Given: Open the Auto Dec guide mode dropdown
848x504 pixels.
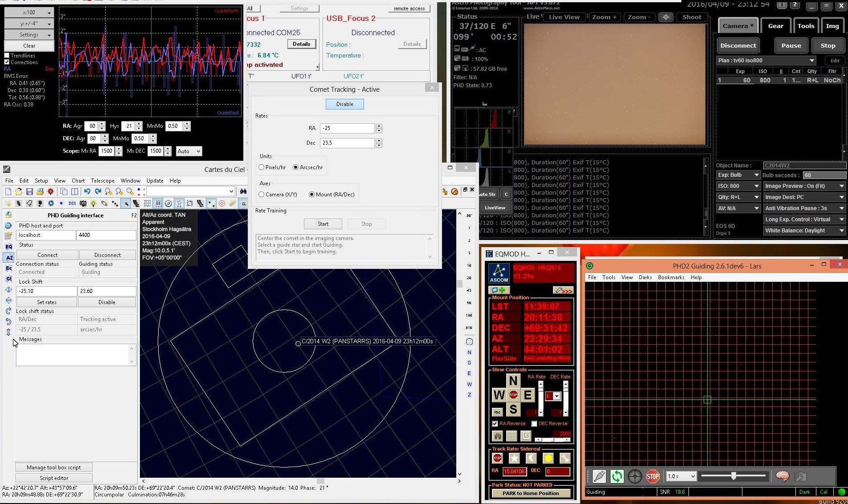Looking at the screenshot, I should click(189, 151).
